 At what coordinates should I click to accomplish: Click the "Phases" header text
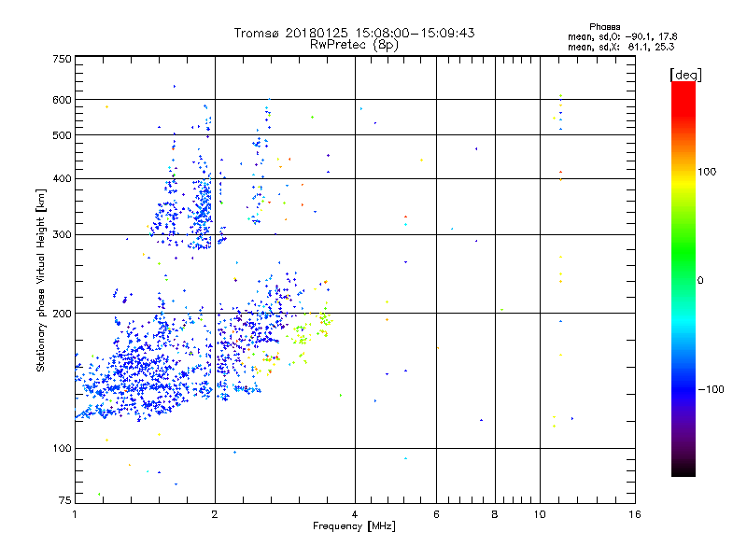[604, 27]
